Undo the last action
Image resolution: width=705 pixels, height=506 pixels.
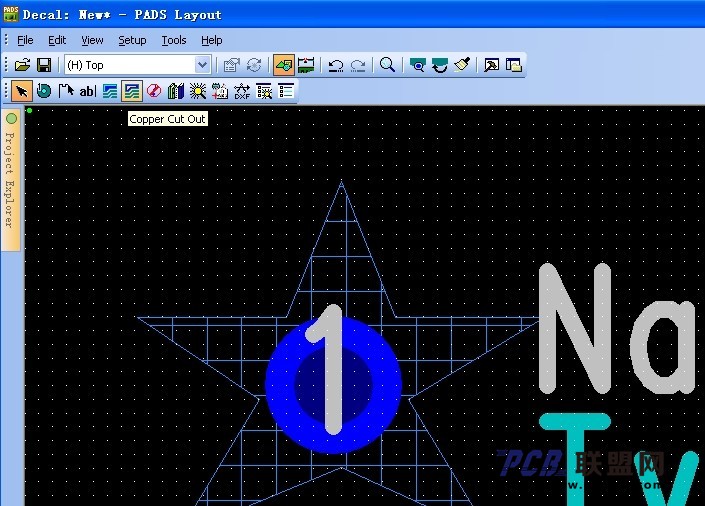(335, 65)
